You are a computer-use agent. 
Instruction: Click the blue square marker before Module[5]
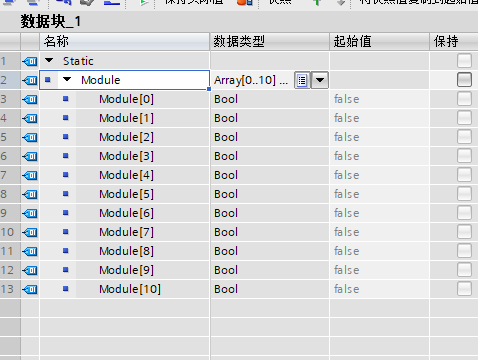point(66,194)
